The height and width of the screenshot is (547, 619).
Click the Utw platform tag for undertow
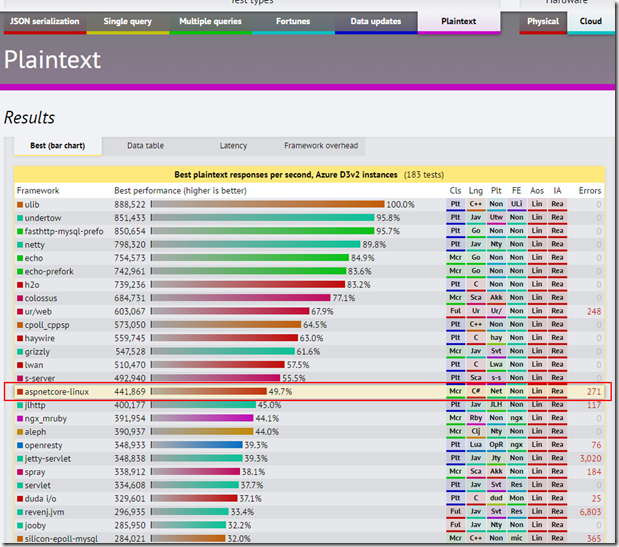(496, 218)
